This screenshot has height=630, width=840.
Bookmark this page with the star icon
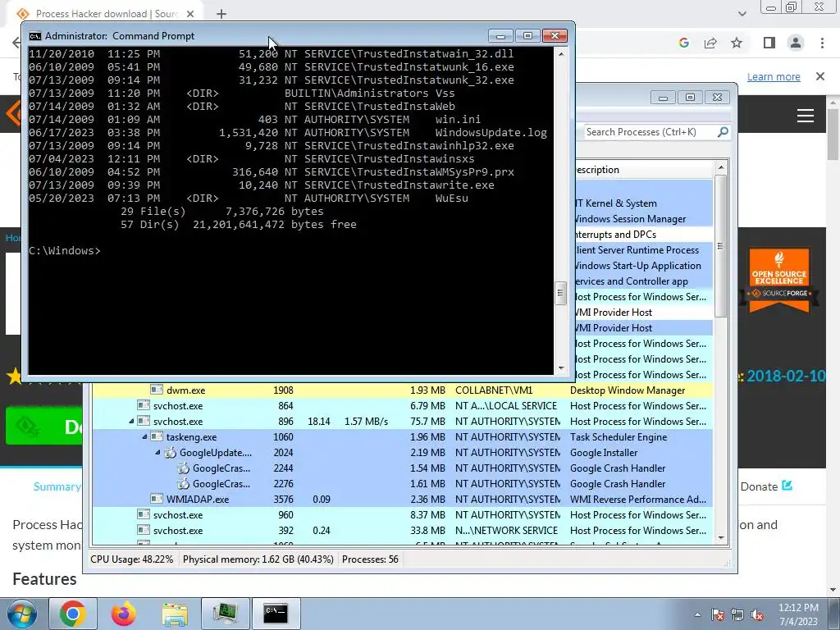coord(737,43)
